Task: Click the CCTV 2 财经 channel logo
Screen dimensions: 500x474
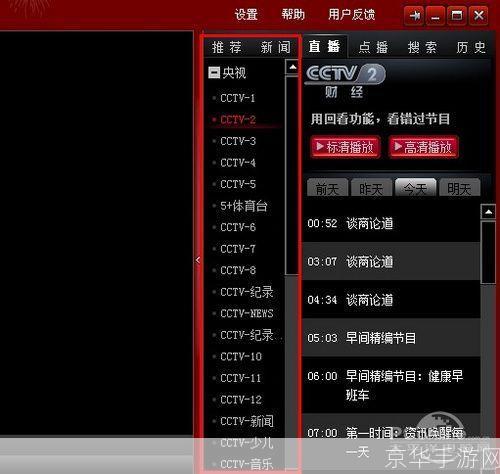Action: click(x=345, y=82)
